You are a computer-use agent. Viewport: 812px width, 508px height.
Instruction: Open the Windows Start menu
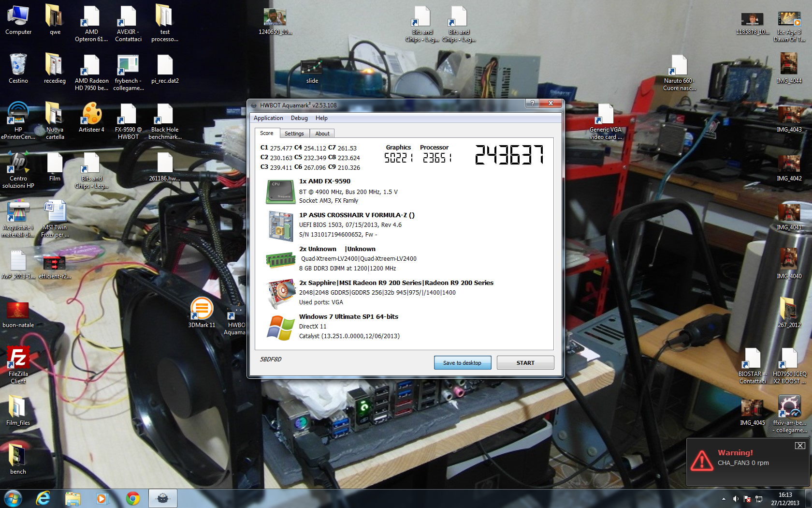[13, 498]
